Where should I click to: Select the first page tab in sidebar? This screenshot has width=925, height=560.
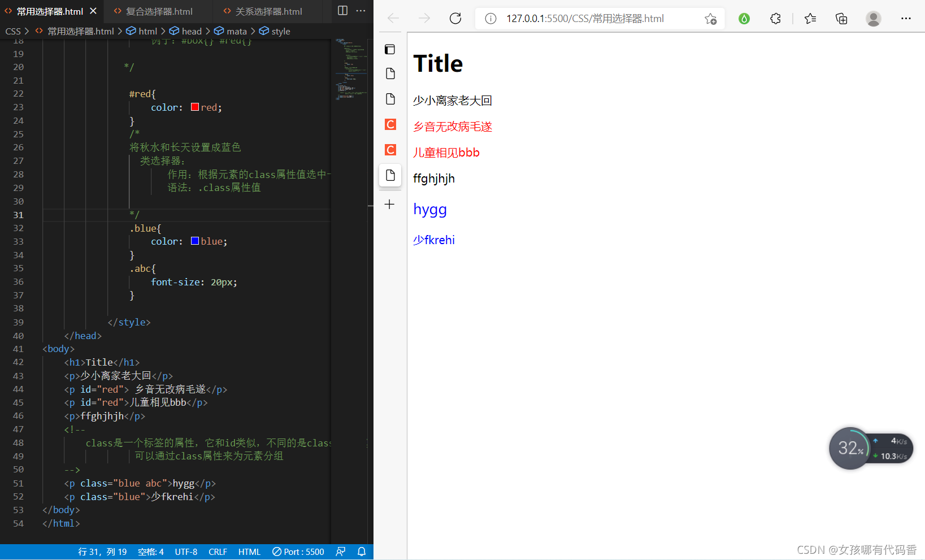click(x=390, y=73)
